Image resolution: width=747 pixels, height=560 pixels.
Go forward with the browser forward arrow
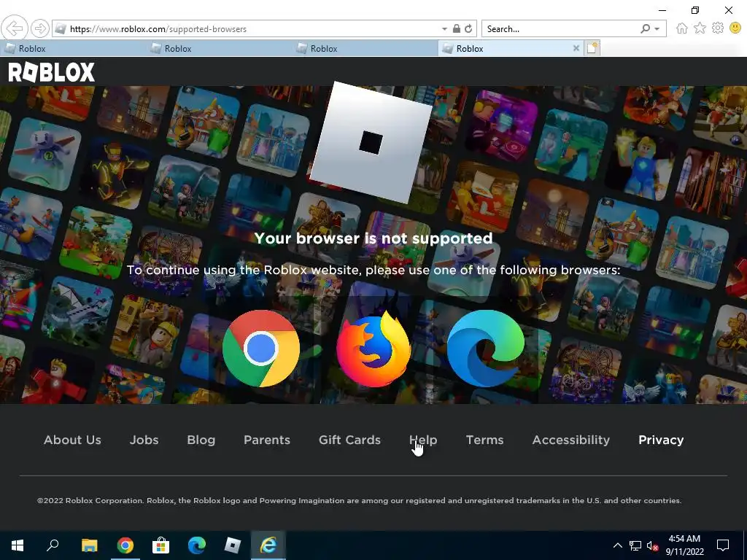(x=40, y=28)
